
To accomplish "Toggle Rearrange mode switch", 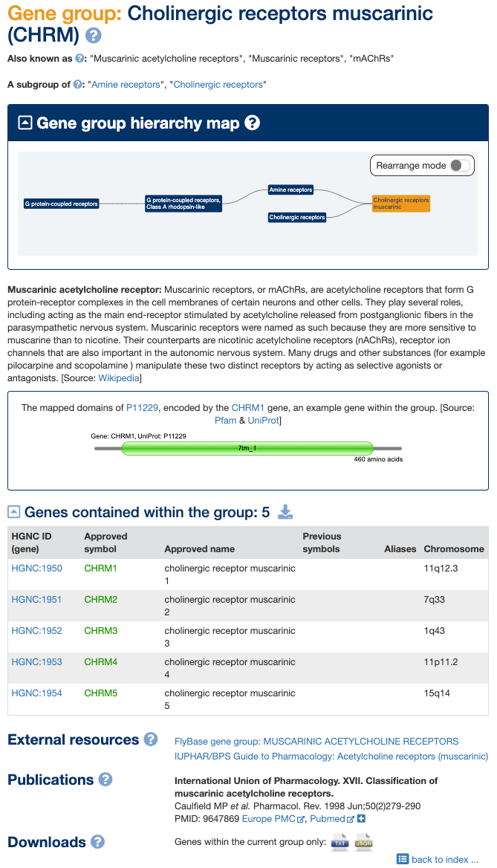I will coord(461,166).
